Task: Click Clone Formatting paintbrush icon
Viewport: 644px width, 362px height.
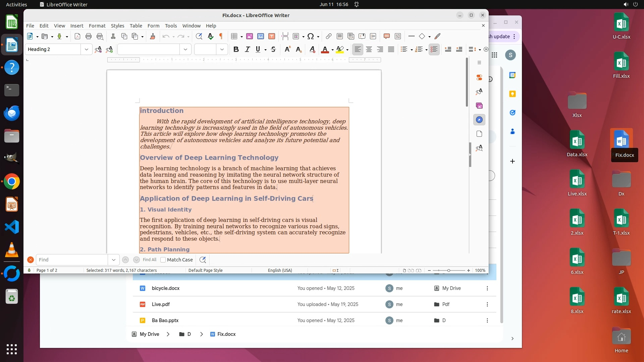Action: (x=153, y=36)
